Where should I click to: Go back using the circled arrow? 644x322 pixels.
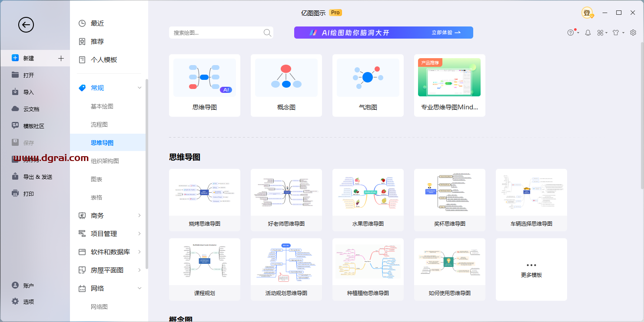[26, 25]
